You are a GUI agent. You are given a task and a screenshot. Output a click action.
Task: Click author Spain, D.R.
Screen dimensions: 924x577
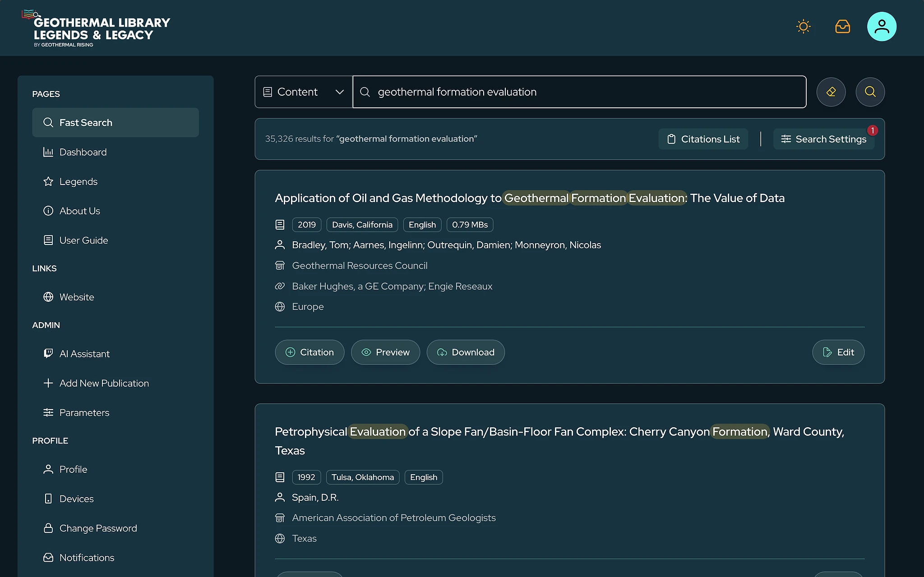point(315,498)
